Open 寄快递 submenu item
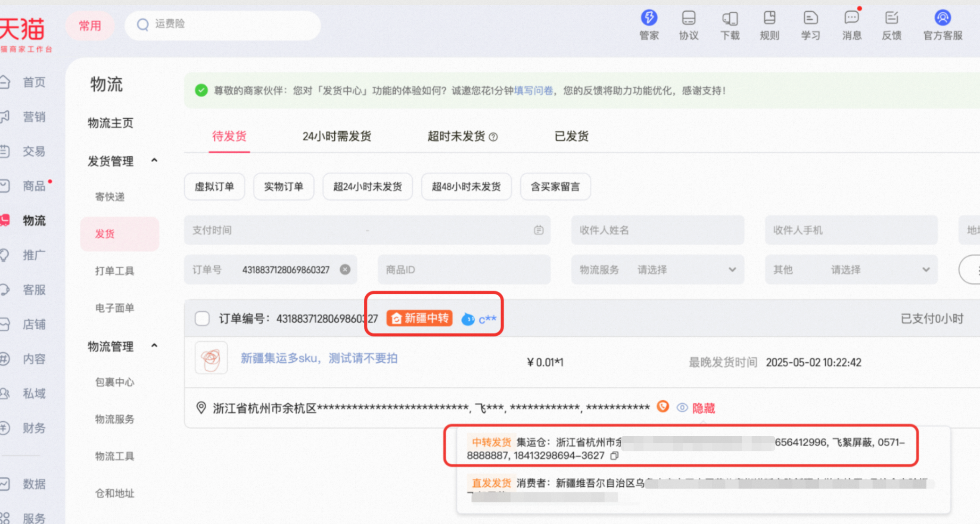980x524 pixels. [x=110, y=197]
